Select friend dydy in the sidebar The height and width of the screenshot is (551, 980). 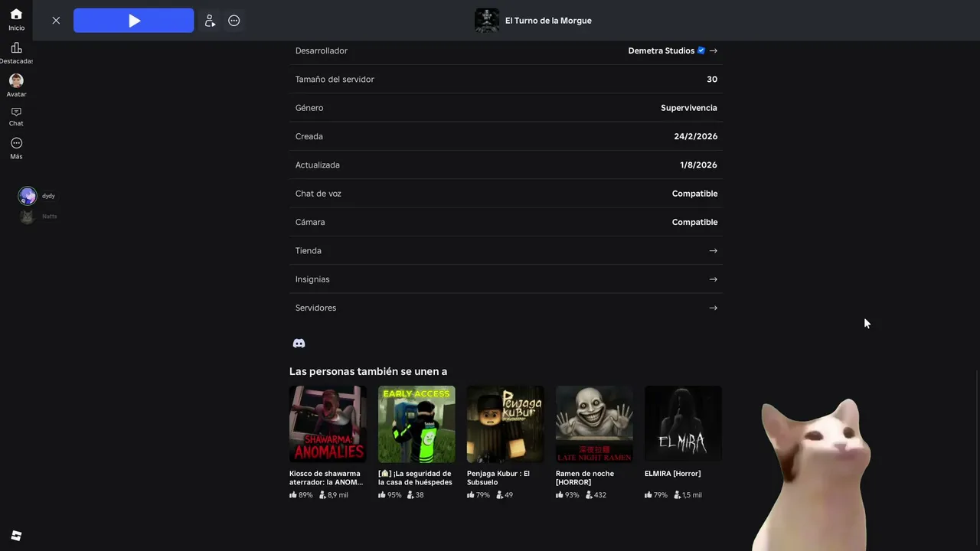pos(38,196)
